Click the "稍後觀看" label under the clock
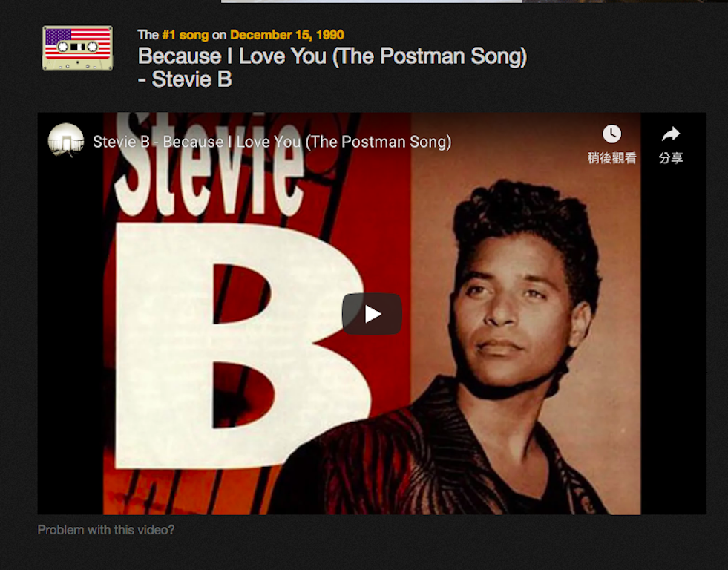 611,158
